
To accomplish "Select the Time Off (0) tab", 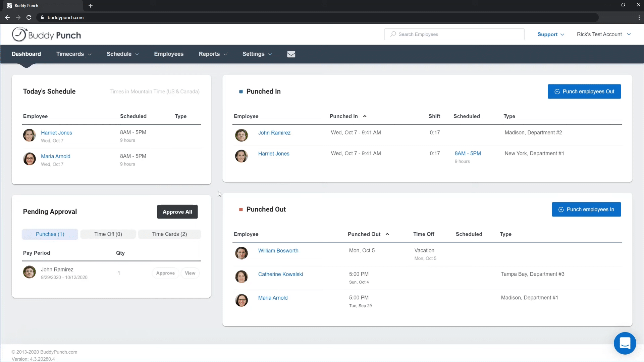I will click(x=108, y=234).
